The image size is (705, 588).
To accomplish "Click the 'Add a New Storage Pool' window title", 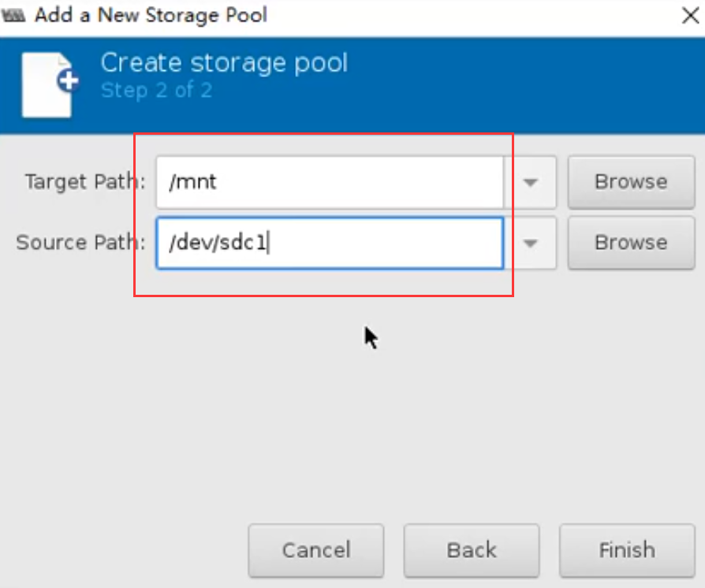I will coord(151,16).
